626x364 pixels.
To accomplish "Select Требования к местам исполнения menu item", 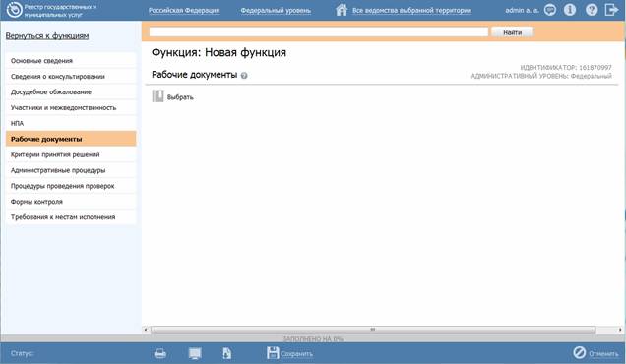I will tap(71, 217).
